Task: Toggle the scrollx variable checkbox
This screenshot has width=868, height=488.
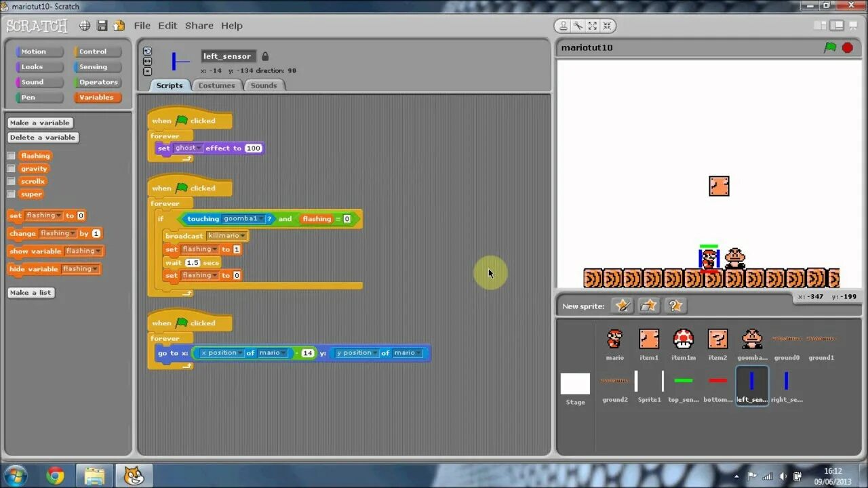Action: [12, 182]
